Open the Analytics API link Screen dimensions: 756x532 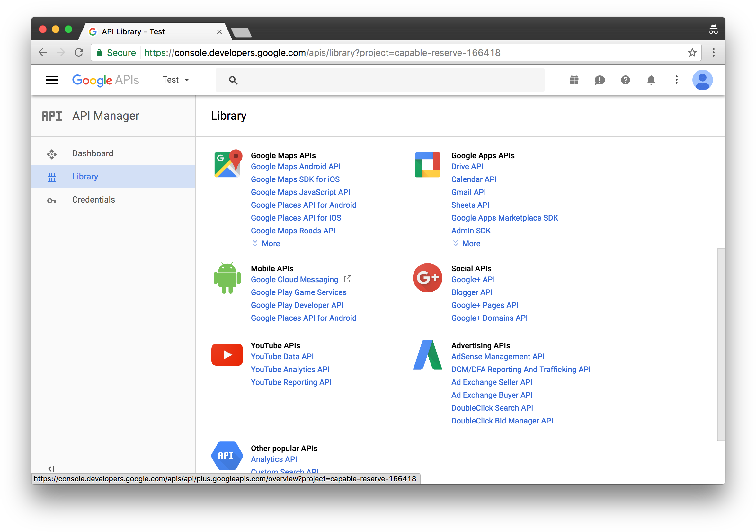click(x=274, y=459)
